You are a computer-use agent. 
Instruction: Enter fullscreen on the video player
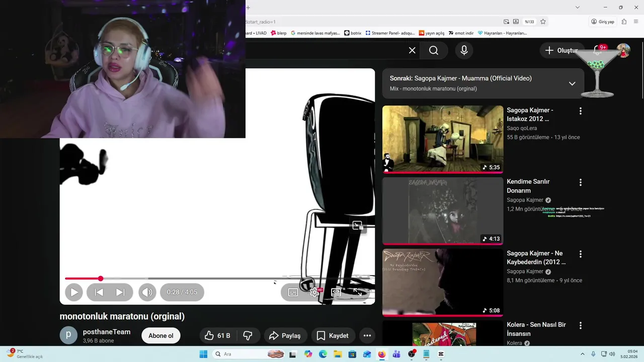[357, 292]
